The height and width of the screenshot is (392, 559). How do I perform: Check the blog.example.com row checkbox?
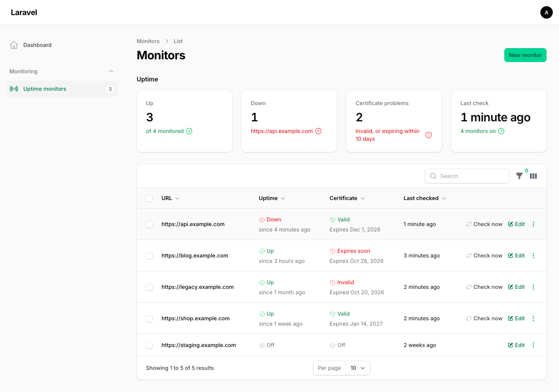[x=149, y=256]
